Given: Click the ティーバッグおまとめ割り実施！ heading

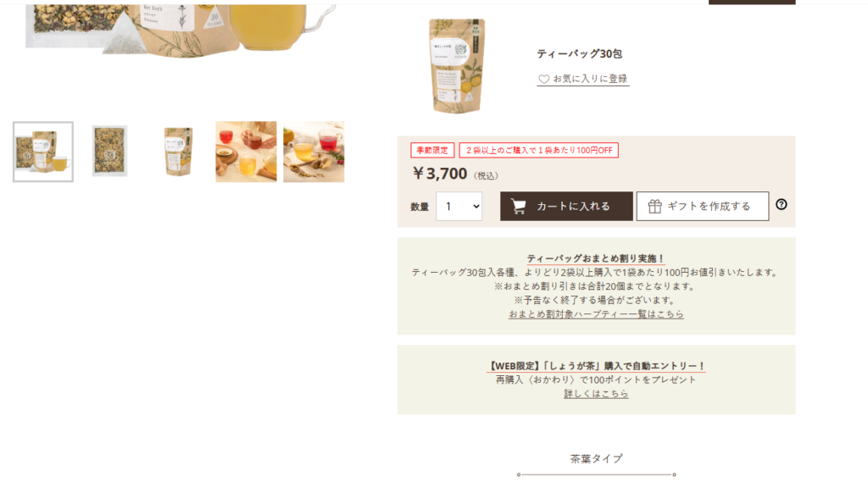Looking at the screenshot, I should tap(596, 258).
